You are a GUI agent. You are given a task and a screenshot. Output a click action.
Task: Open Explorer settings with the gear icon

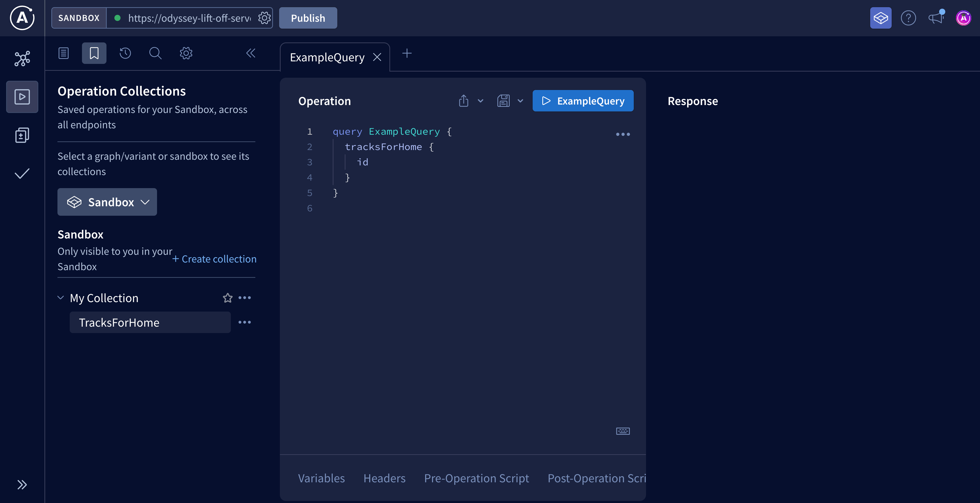(x=185, y=53)
